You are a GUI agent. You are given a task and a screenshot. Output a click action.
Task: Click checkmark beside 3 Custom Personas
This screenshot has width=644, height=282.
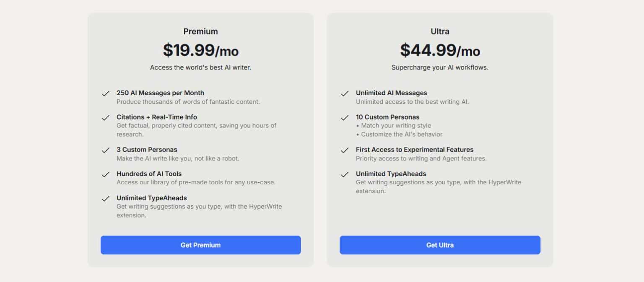106,150
